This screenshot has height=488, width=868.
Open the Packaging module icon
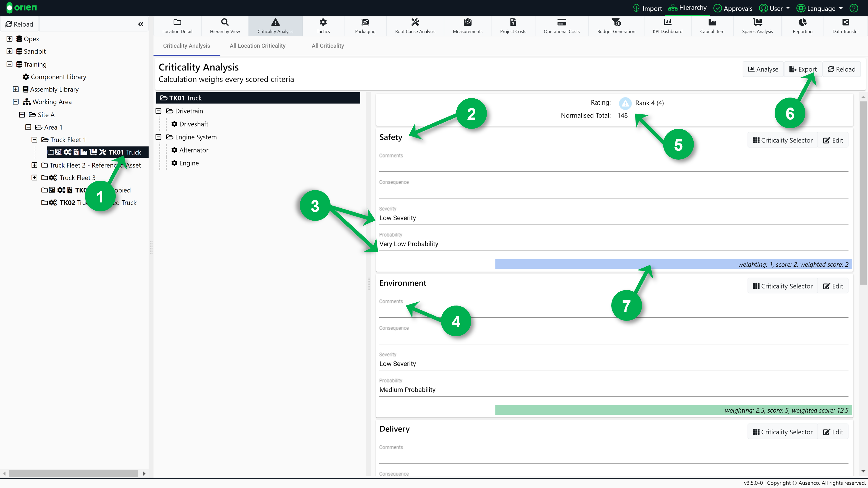click(365, 22)
